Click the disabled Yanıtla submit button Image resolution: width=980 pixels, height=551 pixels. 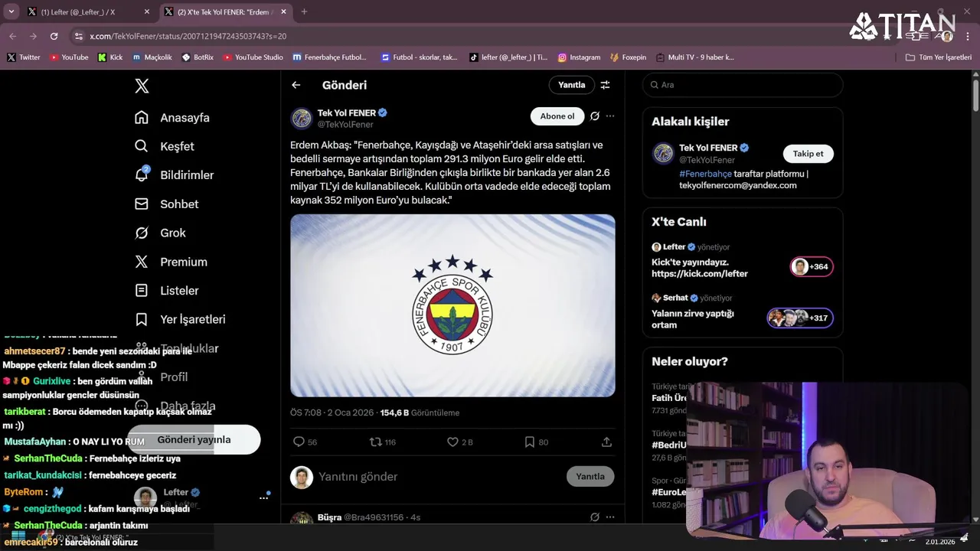[590, 476]
